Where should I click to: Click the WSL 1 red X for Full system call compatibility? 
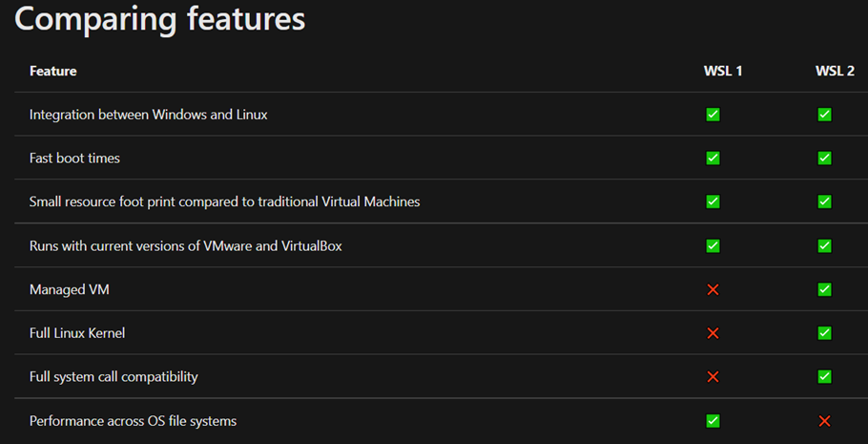(713, 377)
